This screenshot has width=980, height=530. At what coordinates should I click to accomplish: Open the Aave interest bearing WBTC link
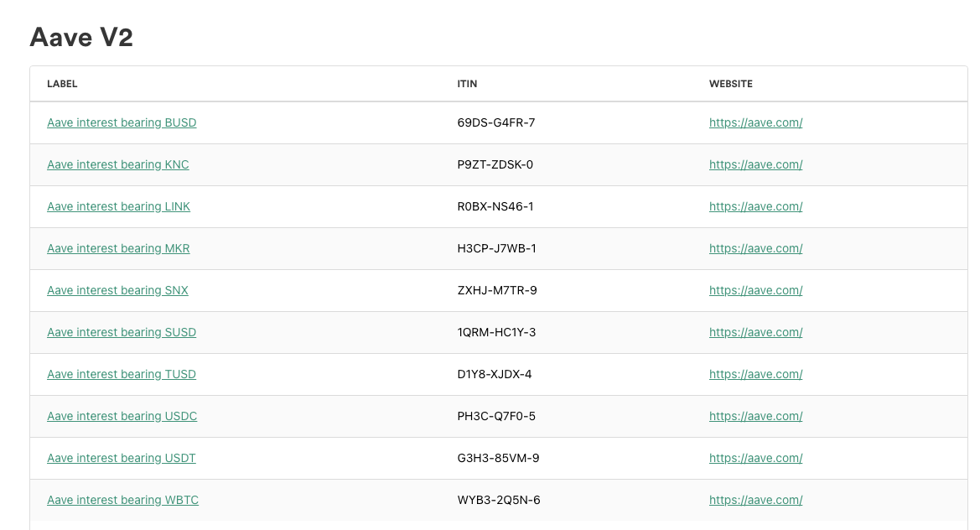(123, 499)
